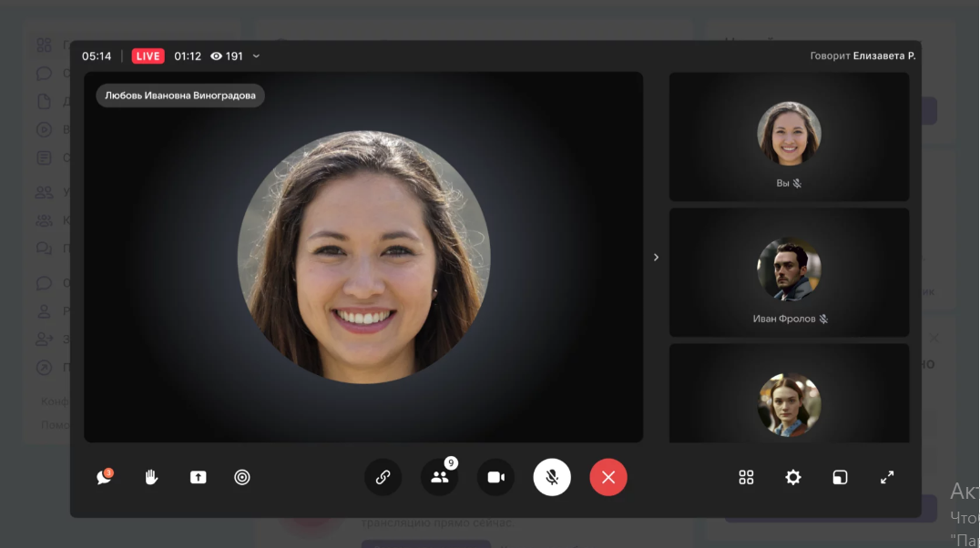Open the participants list showing 9
Screen dimensions: 980x548
pyautogui.click(x=439, y=477)
